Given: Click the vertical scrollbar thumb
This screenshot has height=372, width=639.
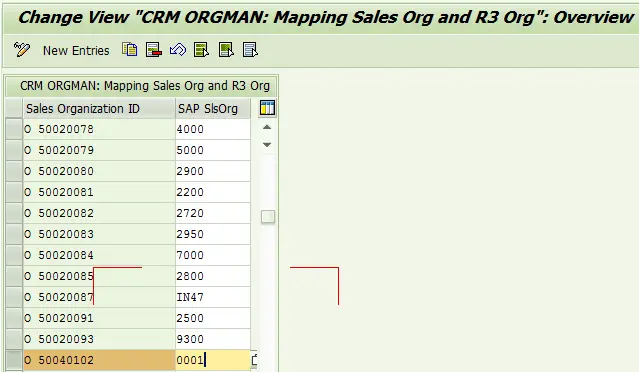Looking at the screenshot, I should pyautogui.click(x=268, y=216).
